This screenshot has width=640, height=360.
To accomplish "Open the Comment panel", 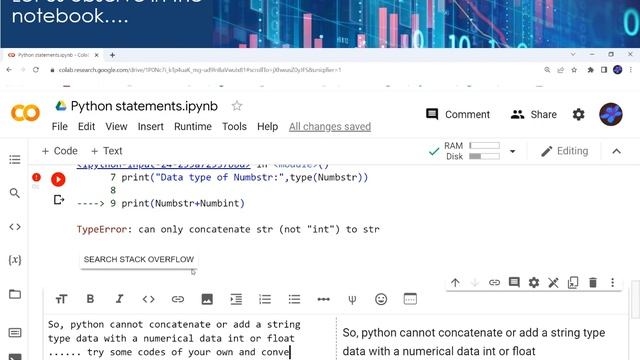I will pyautogui.click(x=458, y=114).
